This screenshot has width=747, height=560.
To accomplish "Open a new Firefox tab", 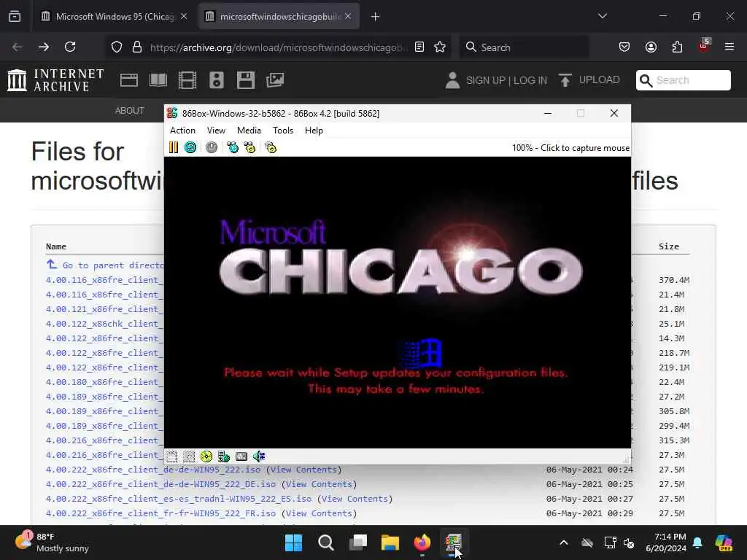I will [375, 17].
